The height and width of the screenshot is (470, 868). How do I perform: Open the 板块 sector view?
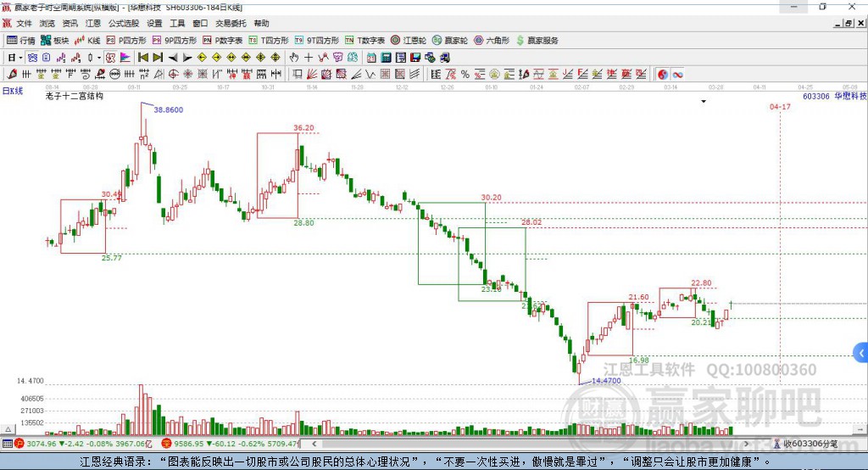[54, 41]
